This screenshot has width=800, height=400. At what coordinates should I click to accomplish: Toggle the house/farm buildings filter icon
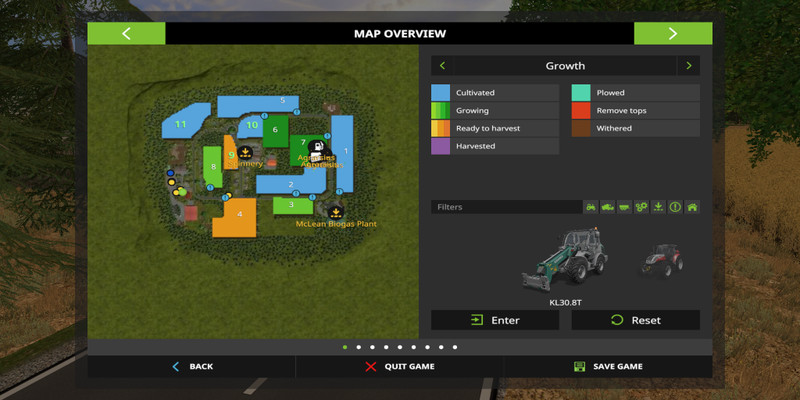point(692,207)
